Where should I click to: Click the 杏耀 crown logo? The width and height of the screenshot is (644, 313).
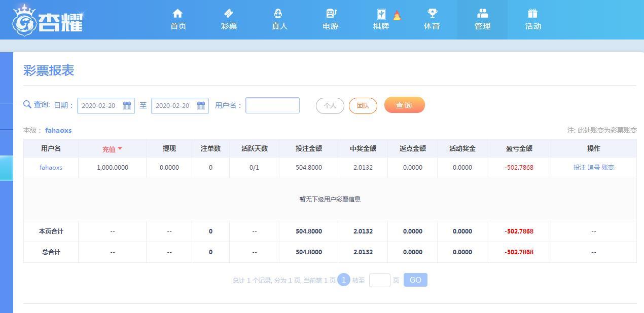click(47, 20)
